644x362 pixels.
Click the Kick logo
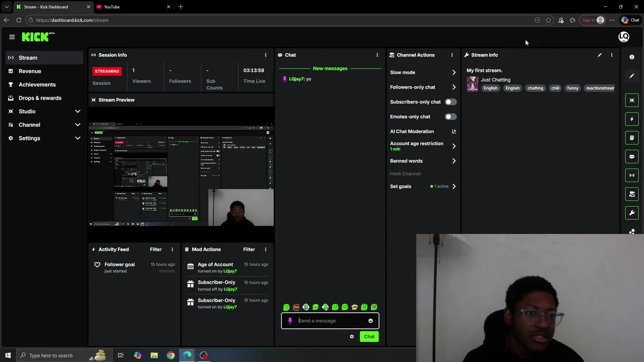pos(38,37)
